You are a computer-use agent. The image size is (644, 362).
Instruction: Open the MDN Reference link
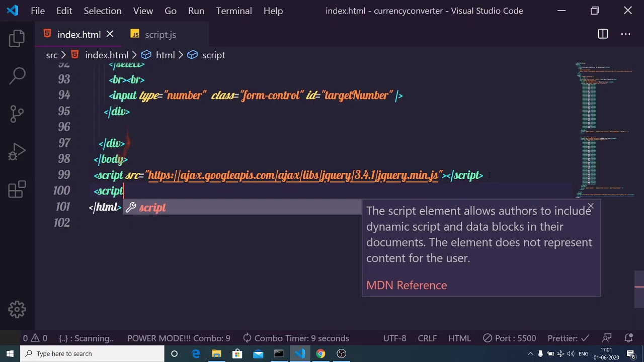pos(407,285)
